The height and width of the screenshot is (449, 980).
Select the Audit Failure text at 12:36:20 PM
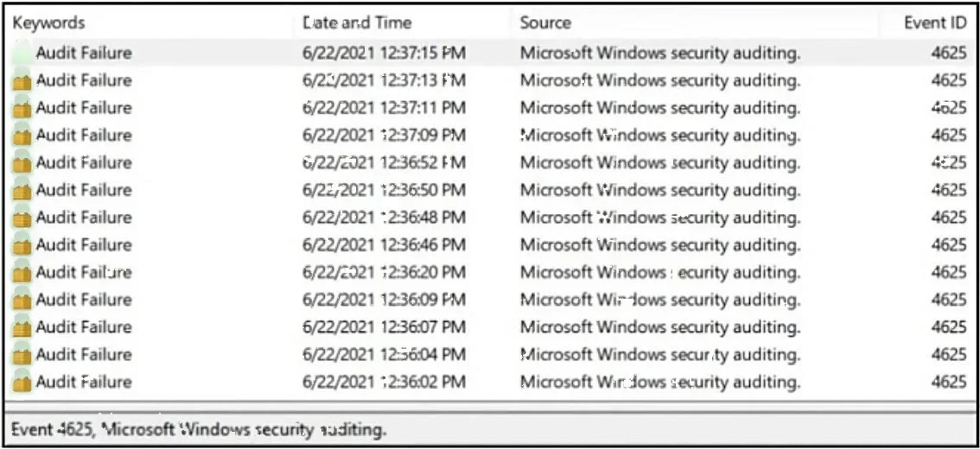coord(84,272)
